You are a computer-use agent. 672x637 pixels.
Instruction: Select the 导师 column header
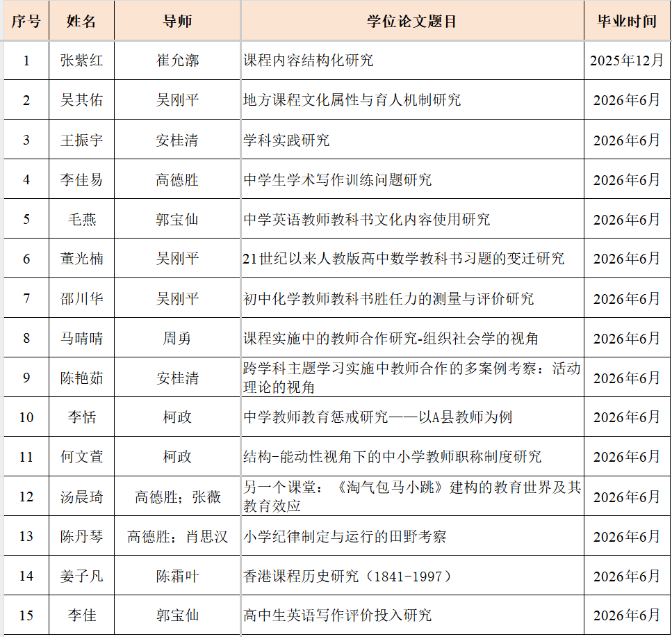pyautogui.click(x=177, y=21)
